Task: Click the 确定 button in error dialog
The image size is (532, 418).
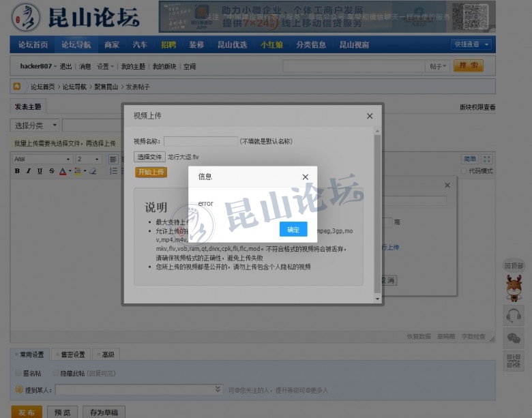Action: [x=293, y=229]
